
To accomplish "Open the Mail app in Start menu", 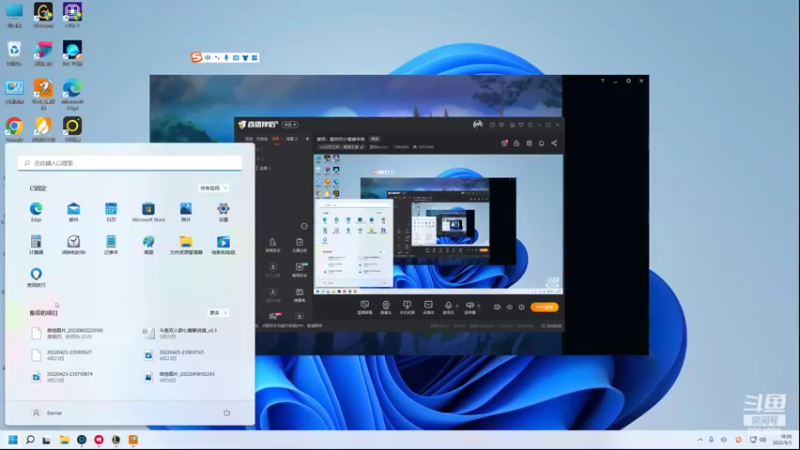I will pyautogui.click(x=73, y=211).
